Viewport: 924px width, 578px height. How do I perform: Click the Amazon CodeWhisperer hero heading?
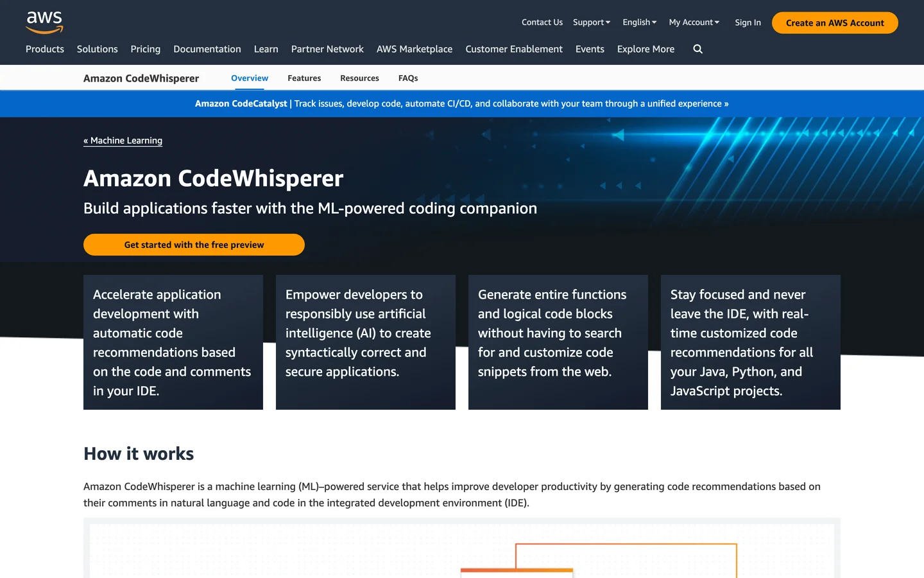pyautogui.click(x=214, y=178)
